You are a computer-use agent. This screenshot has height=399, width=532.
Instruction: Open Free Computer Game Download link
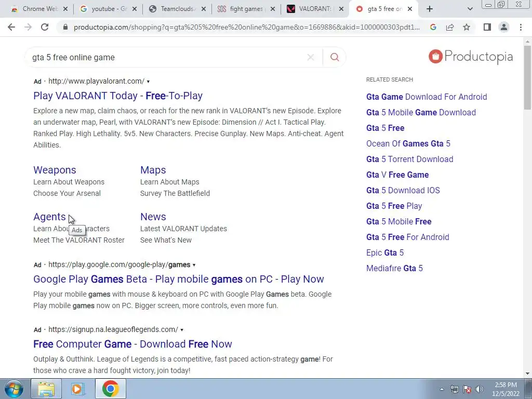(132, 344)
